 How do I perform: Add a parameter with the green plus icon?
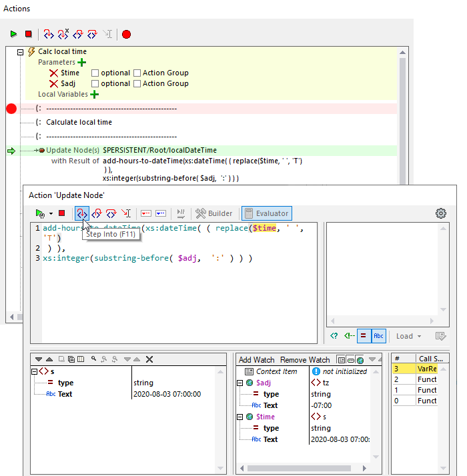click(82, 62)
